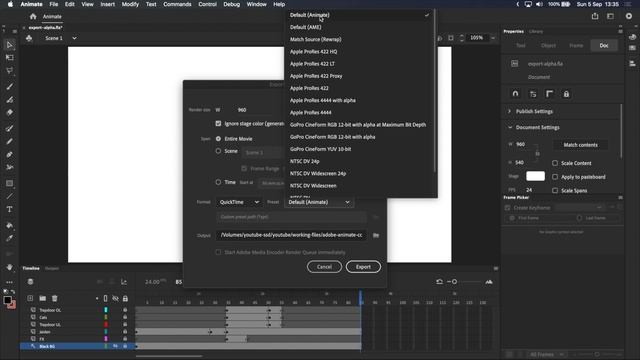The image size is (640, 360).
Task: Click the timeline playhead marker
Action: [x=361, y=298]
